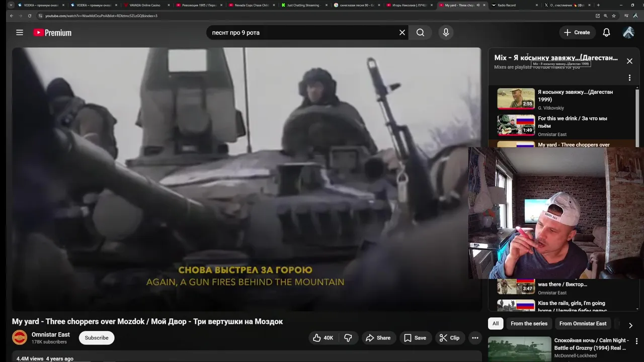Close the VAVADA Online Casino tab
644x362 pixels.
click(169, 5)
